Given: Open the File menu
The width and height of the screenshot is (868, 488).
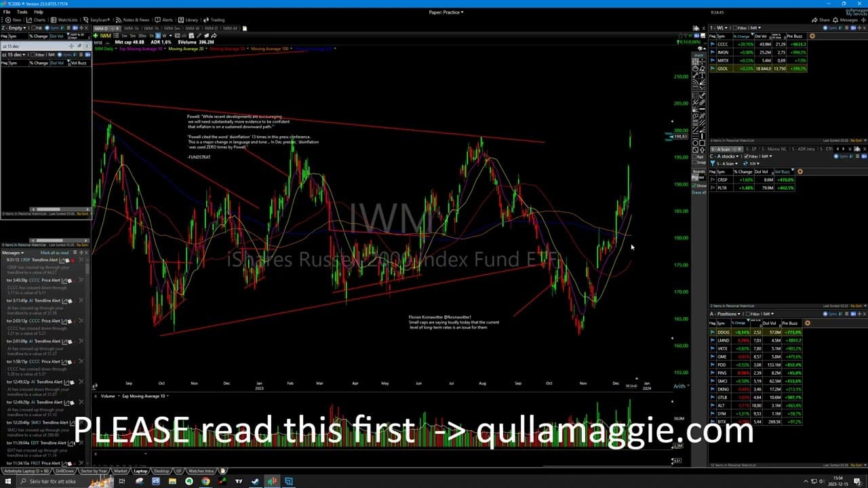Looking at the screenshot, I should tap(7, 12).
